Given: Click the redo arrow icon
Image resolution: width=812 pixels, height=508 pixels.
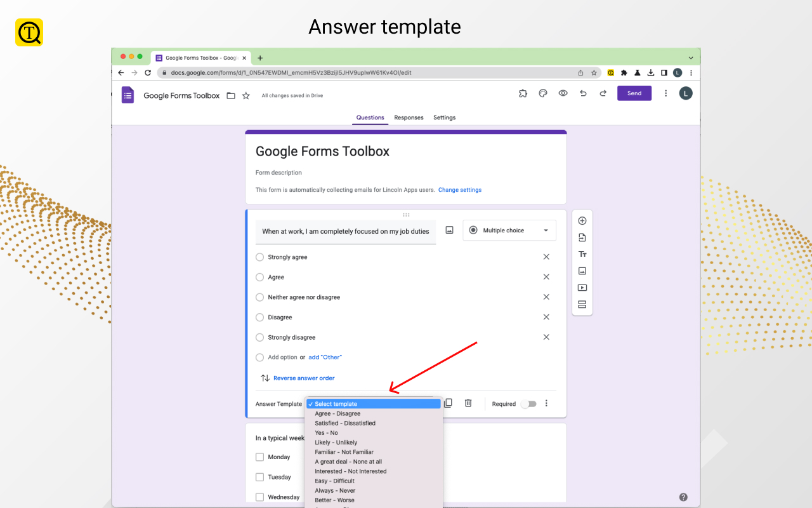Looking at the screenshot, I should tap(603, 93).
